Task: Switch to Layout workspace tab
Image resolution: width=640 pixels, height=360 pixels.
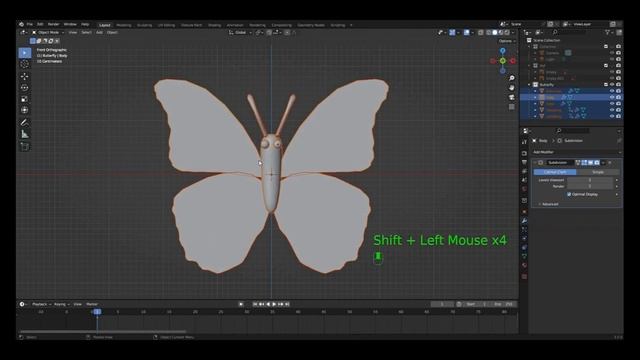Action: pyautogui.click(x=105, y=25)
